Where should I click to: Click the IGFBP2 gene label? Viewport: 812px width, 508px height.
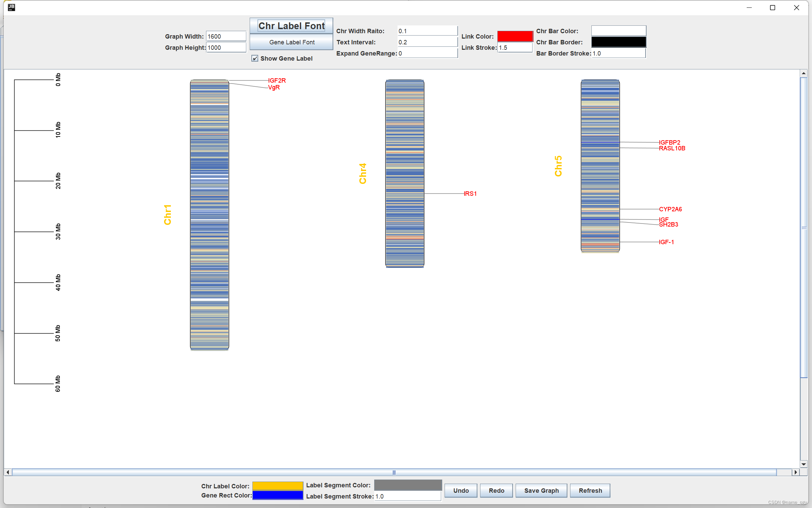[x=670, y=142]
